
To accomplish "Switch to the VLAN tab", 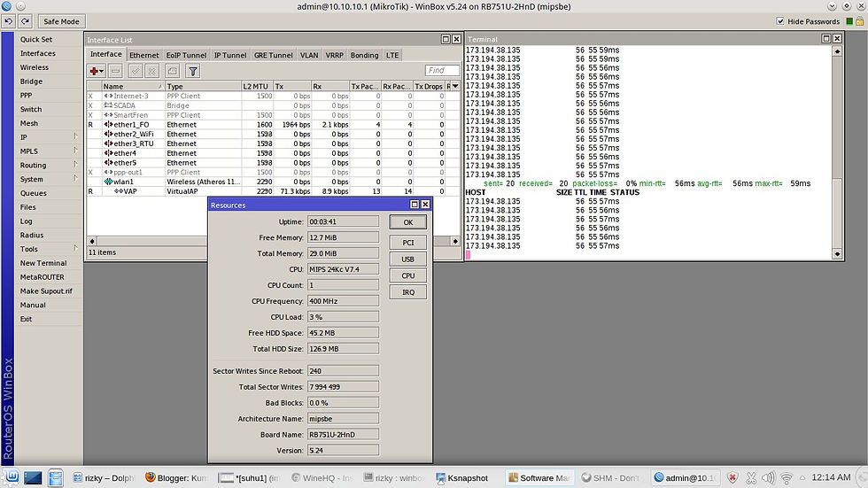I will click(x=309, y=55).
